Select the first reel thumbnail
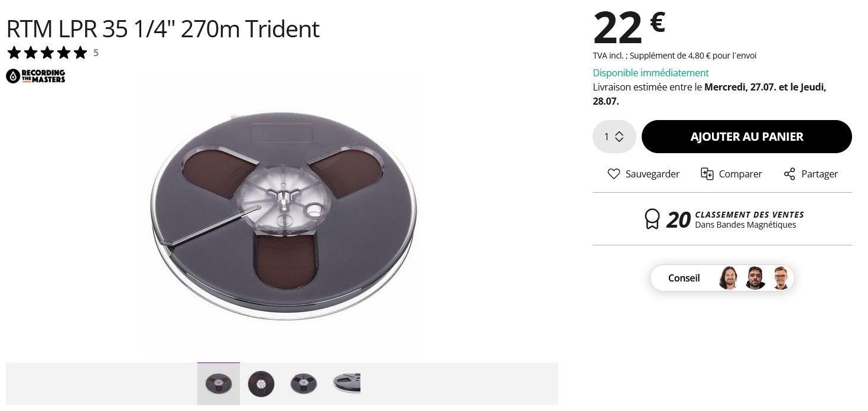The height and width of the screenshot is (411, 868). pyautogui.click(x=219, y=384)
